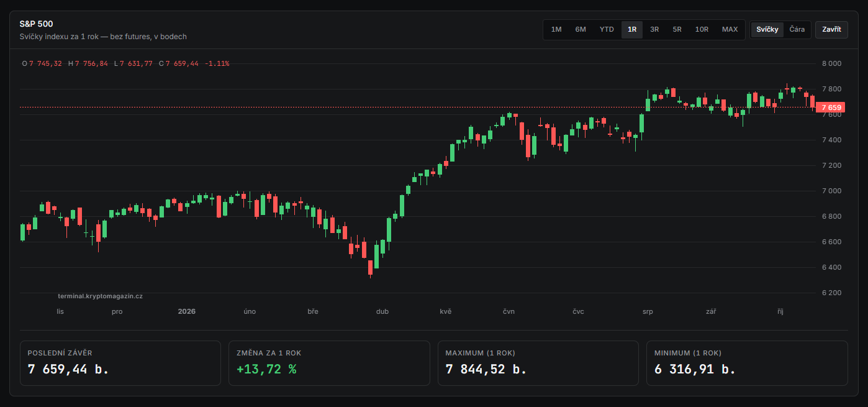Click the High value 7 756,84
868x407 pixels.
click(91, 63)
